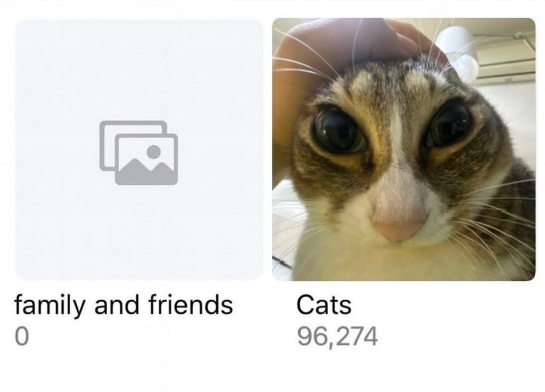The image size is (545, 392).
Task: Click the placeholder photo stack icon
Action: (139, 153)
